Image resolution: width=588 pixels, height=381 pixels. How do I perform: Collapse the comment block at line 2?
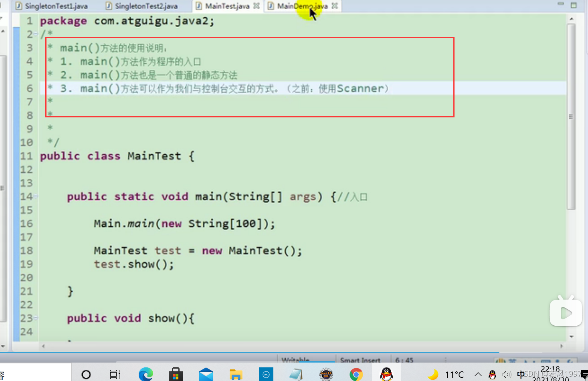point(36,34)
